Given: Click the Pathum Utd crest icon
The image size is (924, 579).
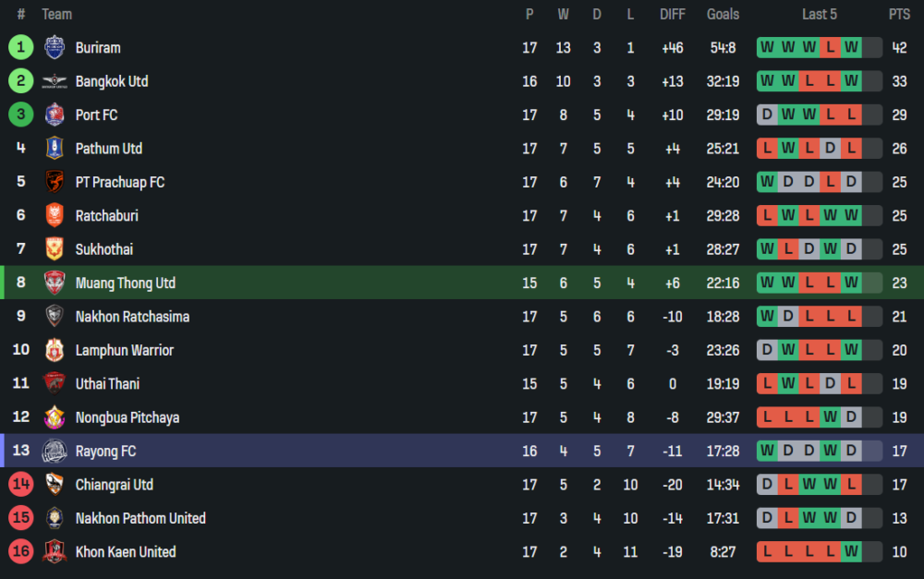Looking at the screenshot, I should 55,149.
